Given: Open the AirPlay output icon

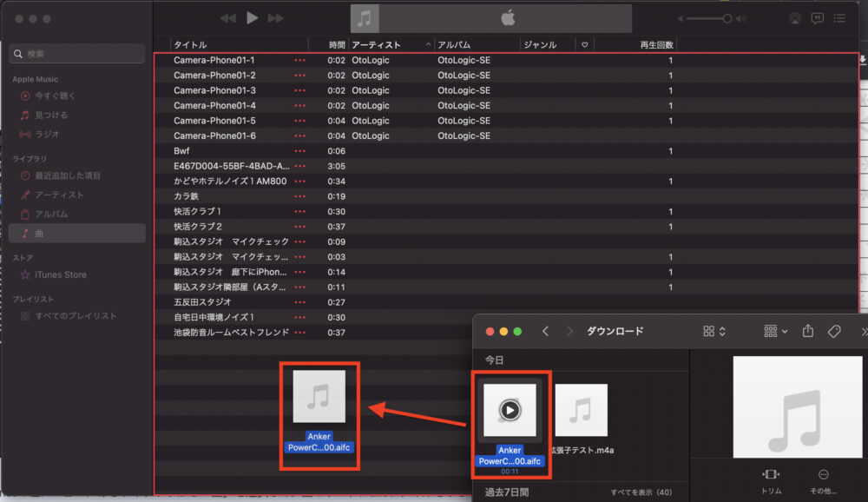Looking at the screenshot, I should [795, 18].
